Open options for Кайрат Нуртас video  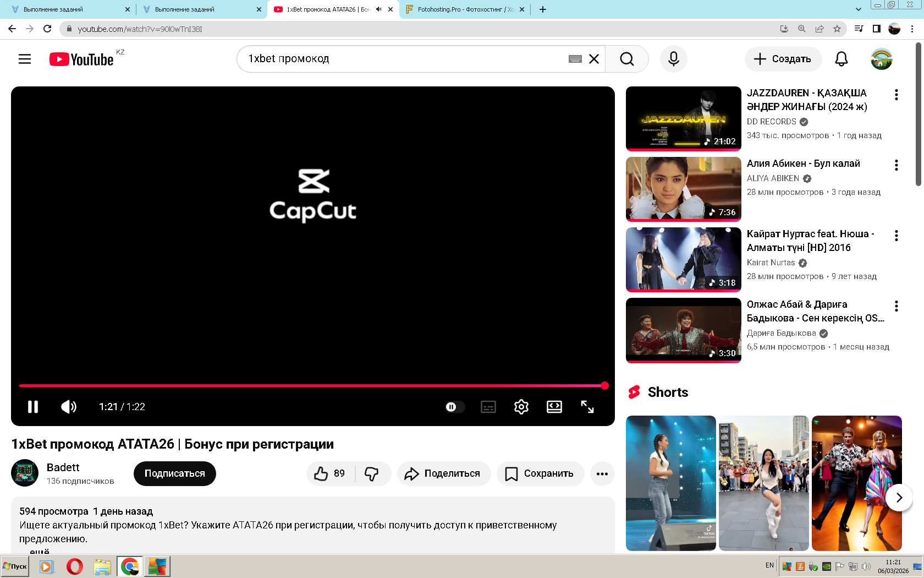click(x=897, y=236)
